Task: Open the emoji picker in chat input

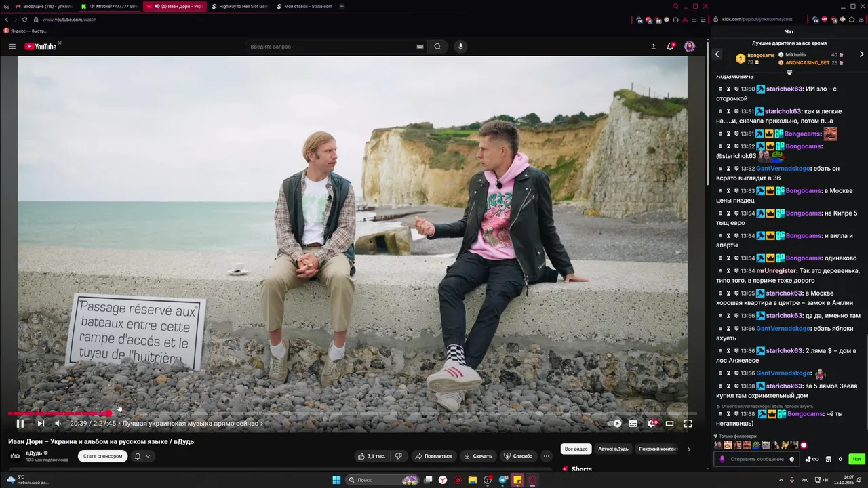Action: click(791, 459)
